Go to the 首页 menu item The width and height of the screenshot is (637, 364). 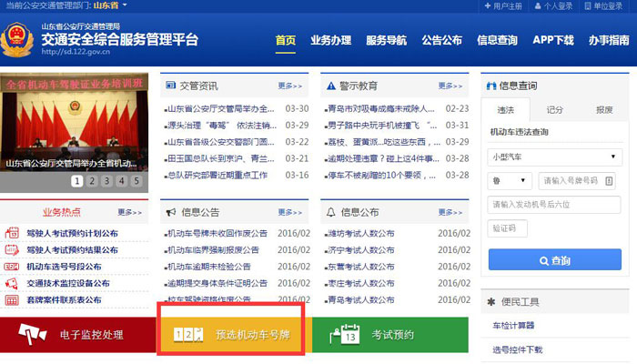[x=286, y=40]
